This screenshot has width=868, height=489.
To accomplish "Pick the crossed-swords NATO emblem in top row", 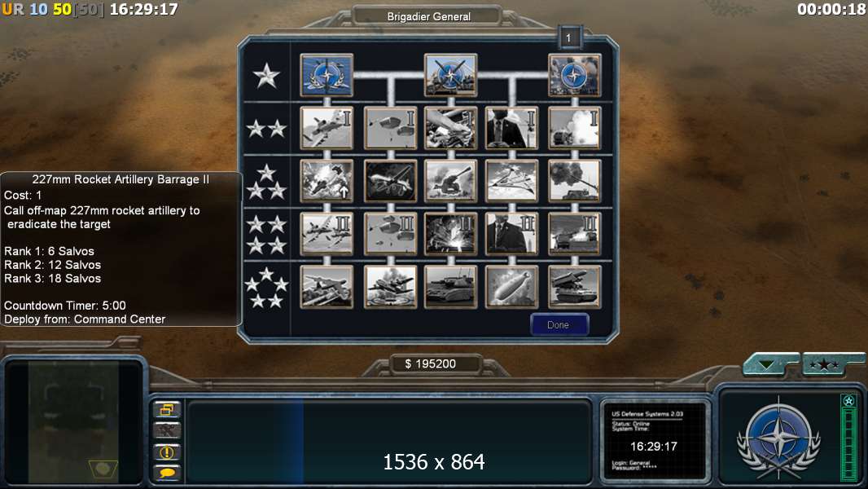I will (450, 75).
